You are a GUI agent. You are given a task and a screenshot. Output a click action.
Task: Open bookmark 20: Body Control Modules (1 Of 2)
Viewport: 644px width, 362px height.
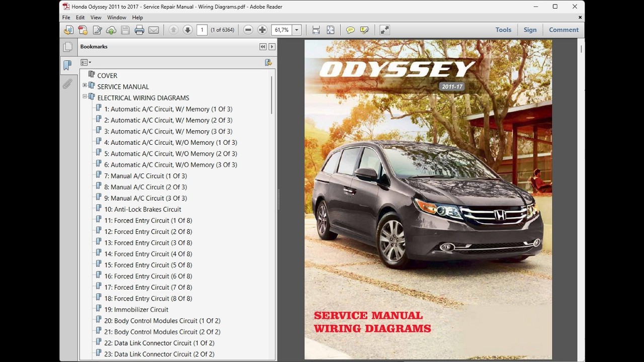point(162,321)
